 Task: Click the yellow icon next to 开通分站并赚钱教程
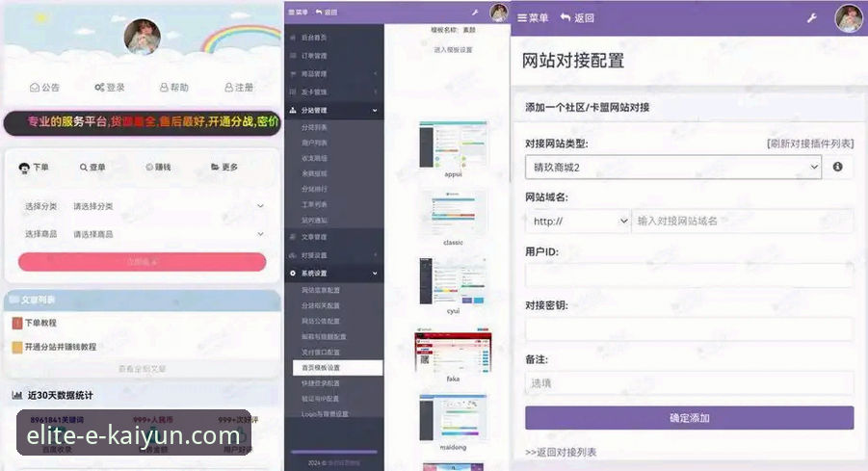(x=17, y=347)
